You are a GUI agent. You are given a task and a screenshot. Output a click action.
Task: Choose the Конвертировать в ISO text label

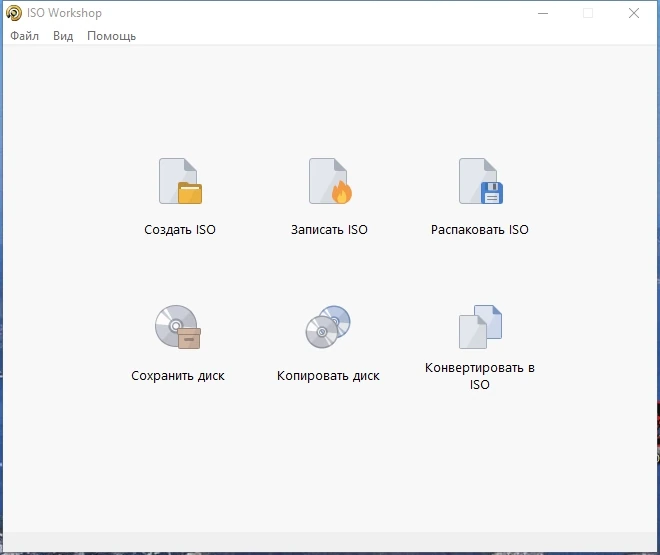(480, 376)
